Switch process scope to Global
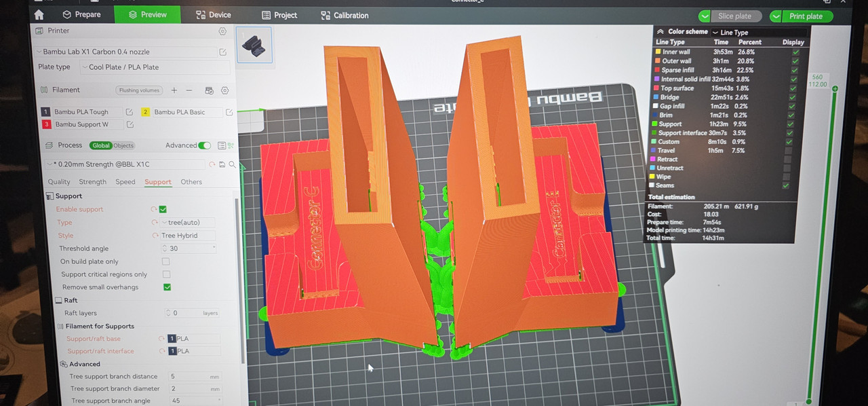The width and height of the screenshot is (868, 406). (x=100, y=145)
